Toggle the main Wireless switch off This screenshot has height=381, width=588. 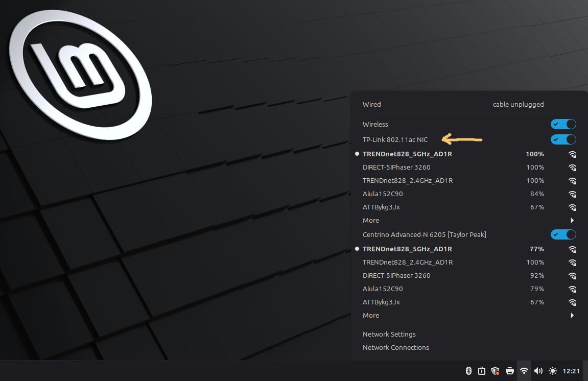coord(563,124)
